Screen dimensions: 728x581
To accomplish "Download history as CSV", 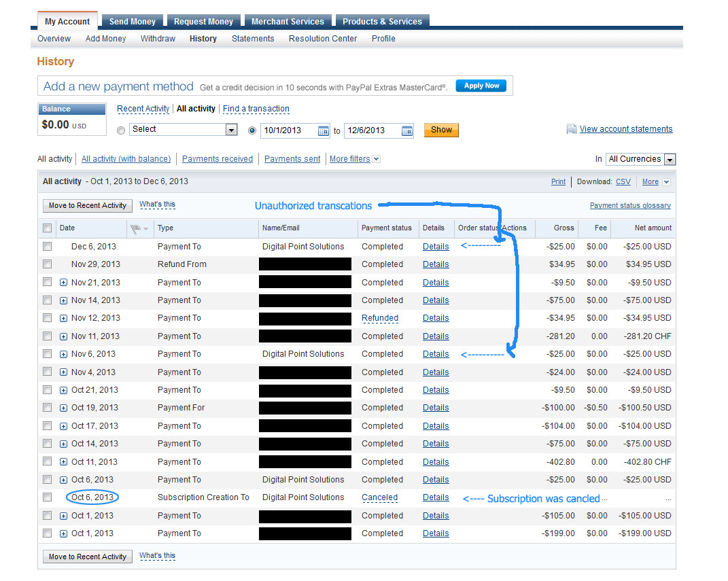I will (x=623, y=182).
